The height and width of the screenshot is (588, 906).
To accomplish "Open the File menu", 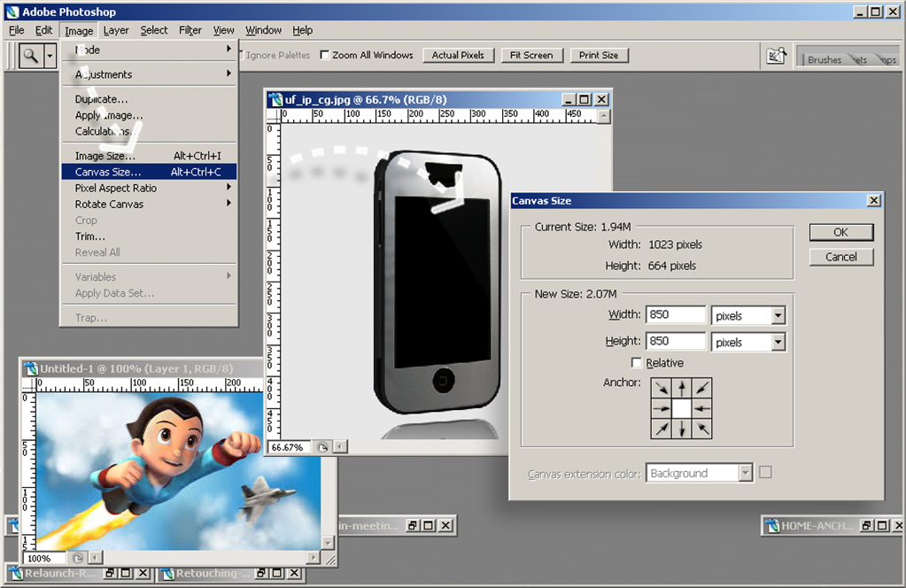I will point(16,30).
